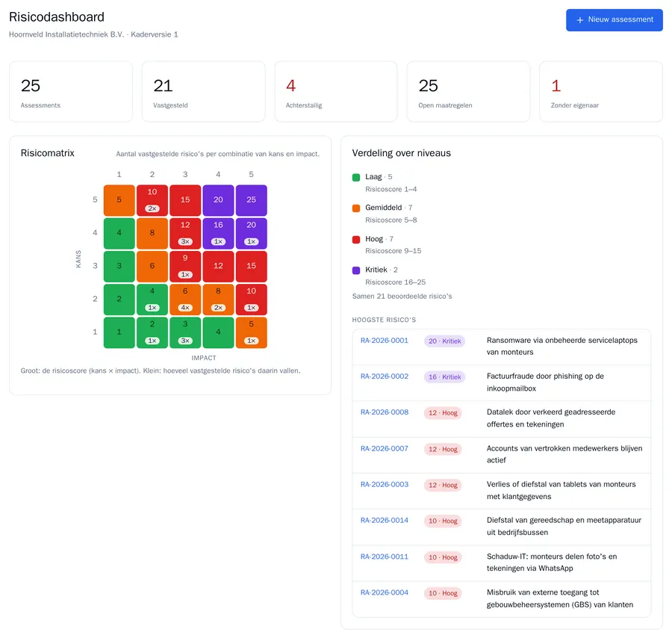Open risk link RA-2026-0002
The width and height of the screenshot is (672, 638).
click(x=384, y=377)
